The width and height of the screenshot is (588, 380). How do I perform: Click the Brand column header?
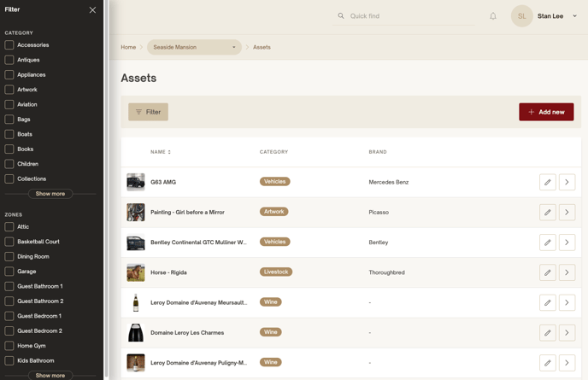click(x=378, y=152)
